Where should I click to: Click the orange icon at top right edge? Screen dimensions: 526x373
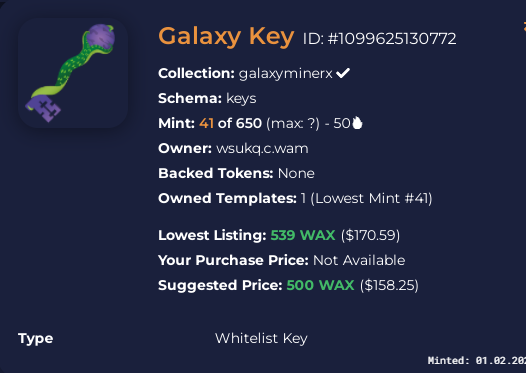(524, 26)
